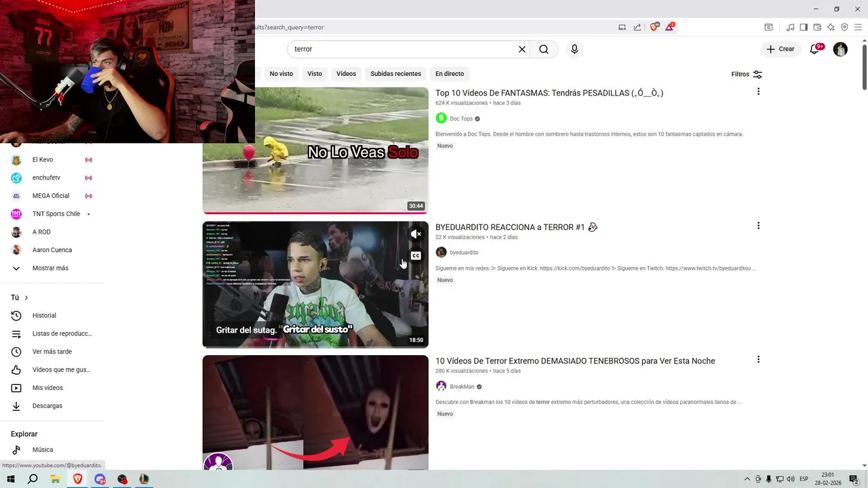Open more options for 10 Vídeos De Terror Extremo
Viewport: 868px width, 488px height.
[758, 359]
